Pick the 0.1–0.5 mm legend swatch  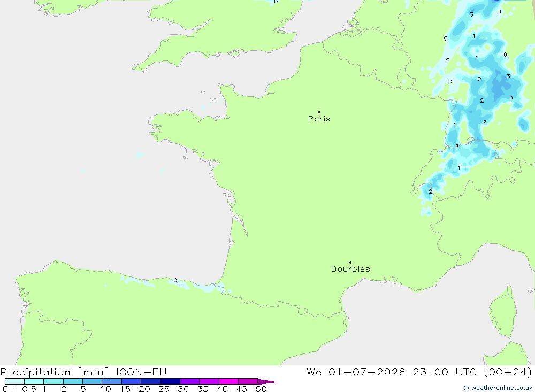pos(14,381)
